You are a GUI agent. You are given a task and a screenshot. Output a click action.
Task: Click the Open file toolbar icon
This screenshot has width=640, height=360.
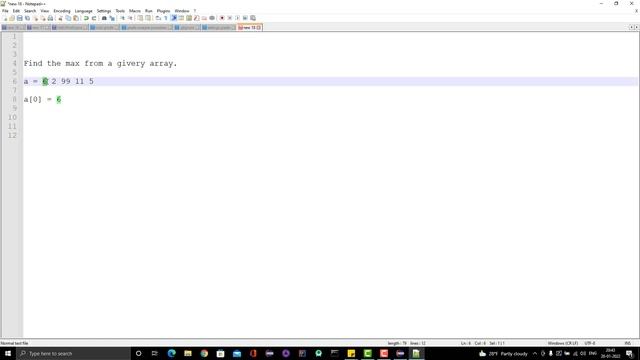12,18
